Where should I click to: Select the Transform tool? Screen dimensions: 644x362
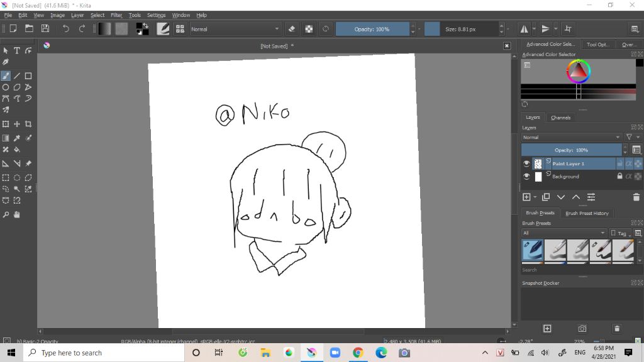(x=6, y=124)
